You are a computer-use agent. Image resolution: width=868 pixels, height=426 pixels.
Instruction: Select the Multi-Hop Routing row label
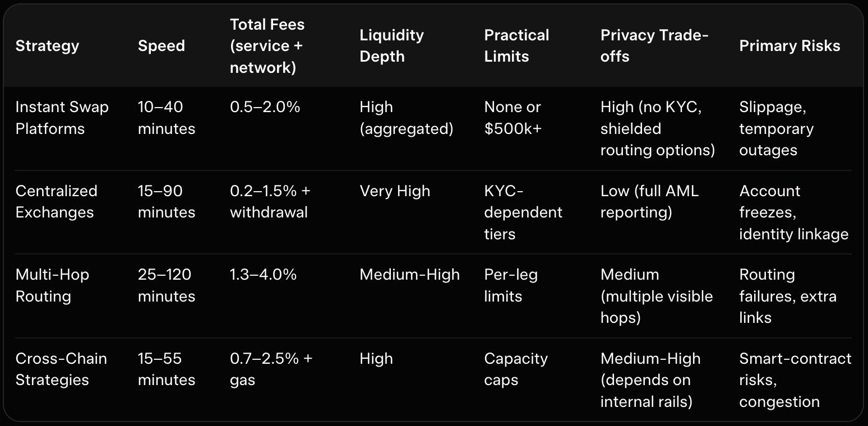(52, 285)
